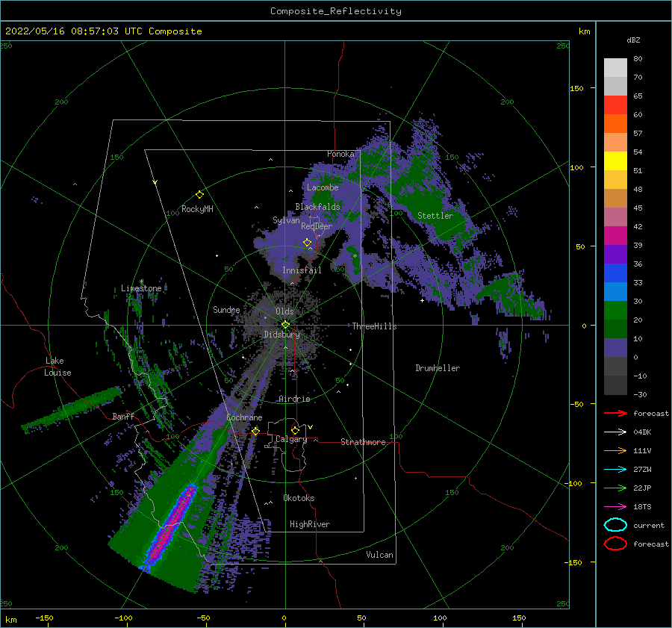Pick the light blue 30-33 dBZ swatch
Viewport: 672px width, 628px height.
(615, 291)
